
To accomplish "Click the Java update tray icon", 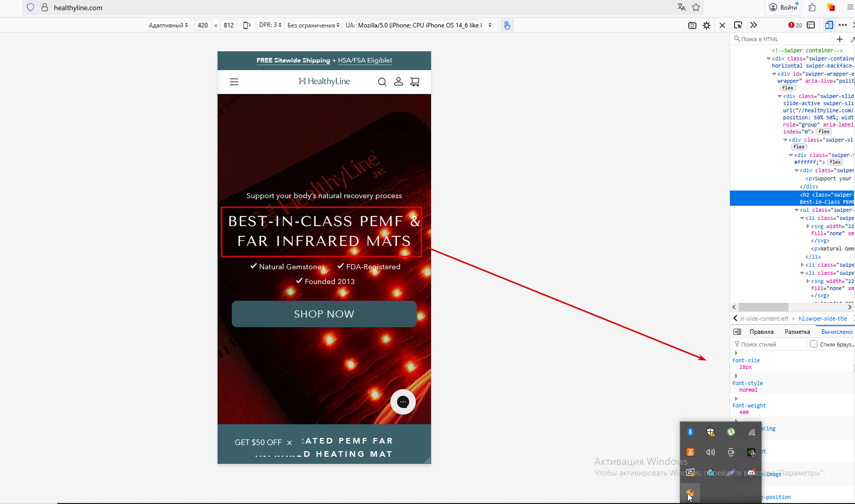I will point(690,452).
